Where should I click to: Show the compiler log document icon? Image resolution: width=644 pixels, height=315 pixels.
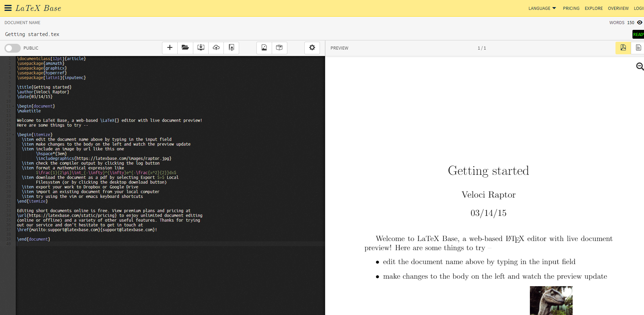[638, 48]
